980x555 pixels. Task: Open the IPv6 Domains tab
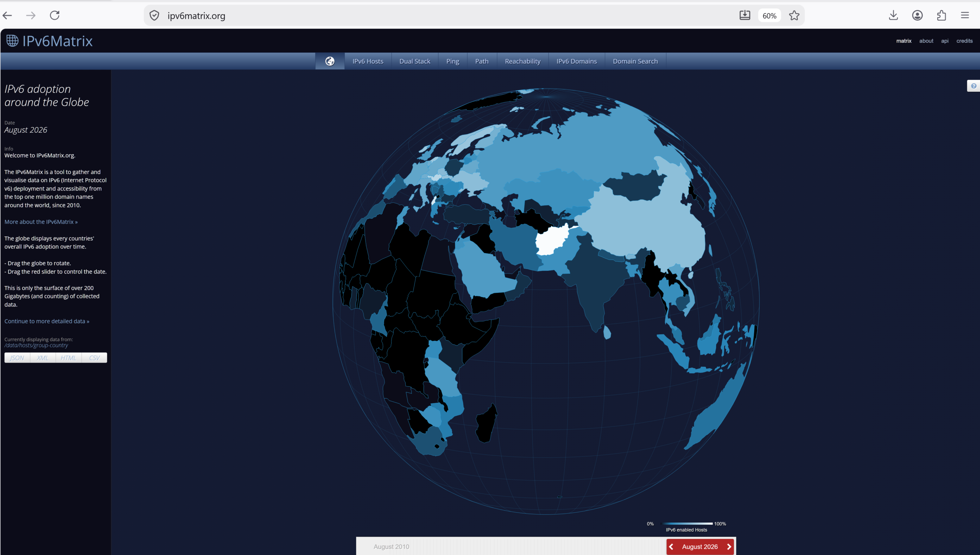click(577, 61)
